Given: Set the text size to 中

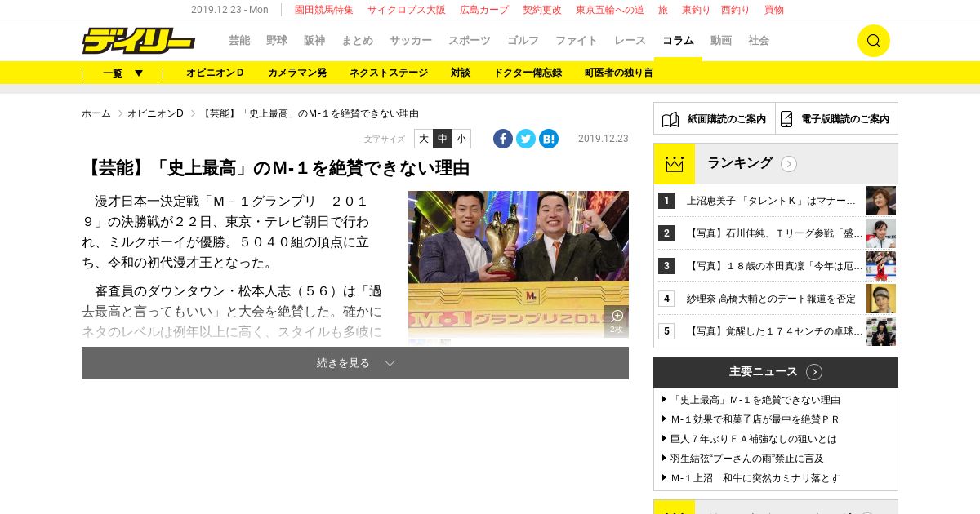Looking at the screenshot, I should (x=443, y=139).
